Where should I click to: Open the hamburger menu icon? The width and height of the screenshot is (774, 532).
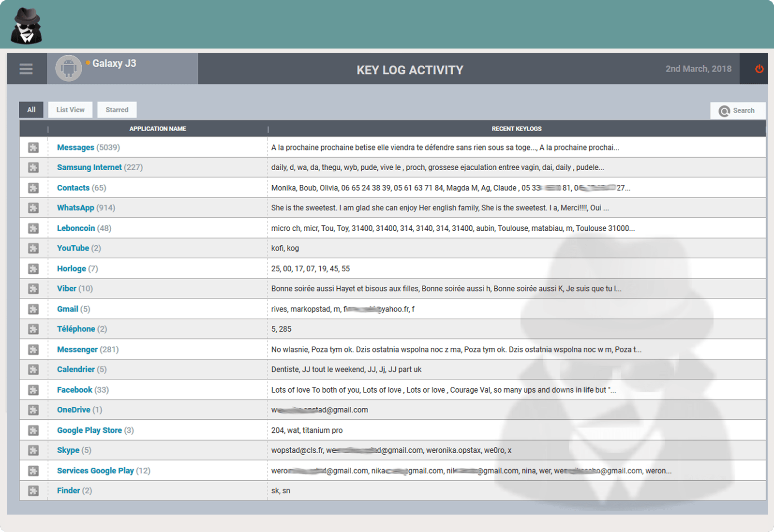(x=26, y=69)
